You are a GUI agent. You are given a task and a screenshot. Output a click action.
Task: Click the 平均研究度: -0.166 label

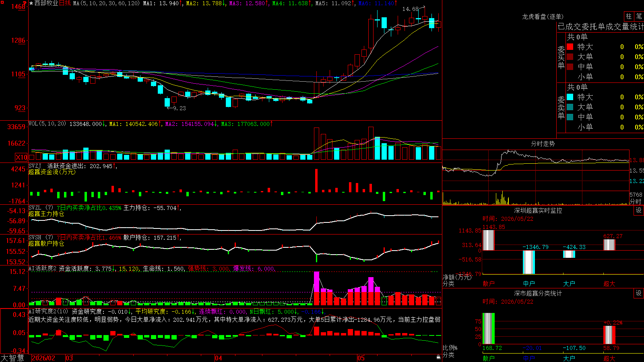(163, 311)
